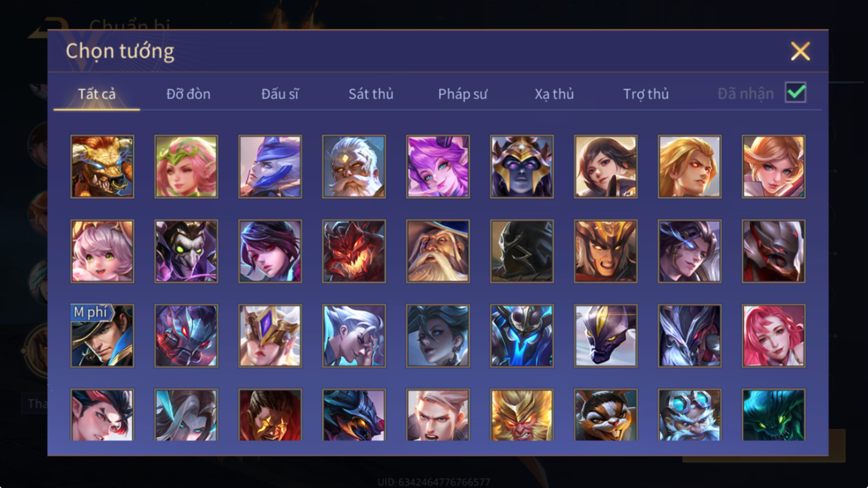Select the wizard with hat and long beard
The height and width of the screenshot is (488, 868).
(438, 251)
